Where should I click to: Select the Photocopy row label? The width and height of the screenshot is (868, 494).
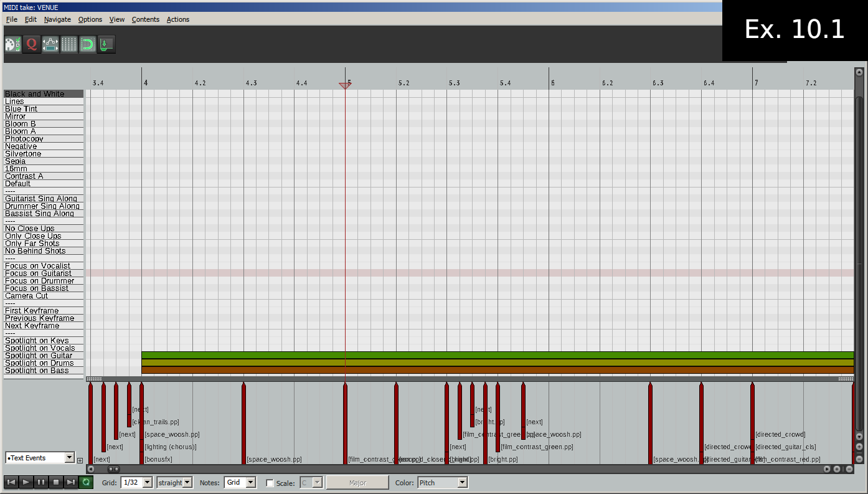coord(44,138)
